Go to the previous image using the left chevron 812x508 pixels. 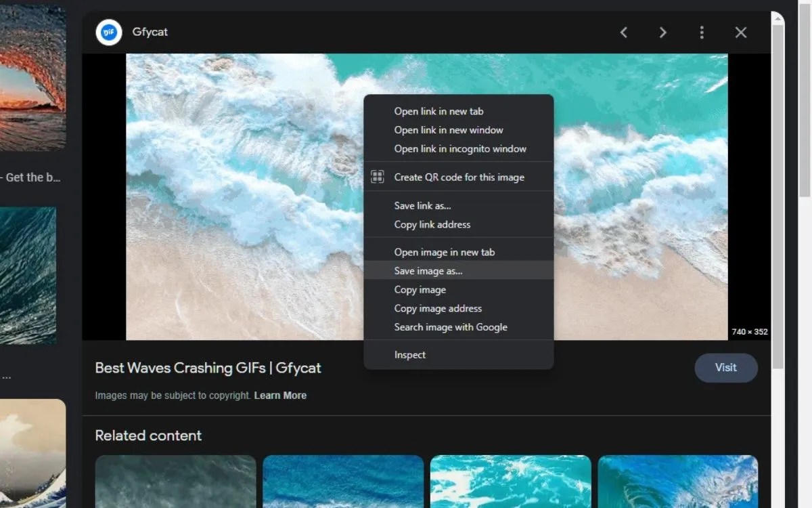pyautogui.click(x=623, y=32)
